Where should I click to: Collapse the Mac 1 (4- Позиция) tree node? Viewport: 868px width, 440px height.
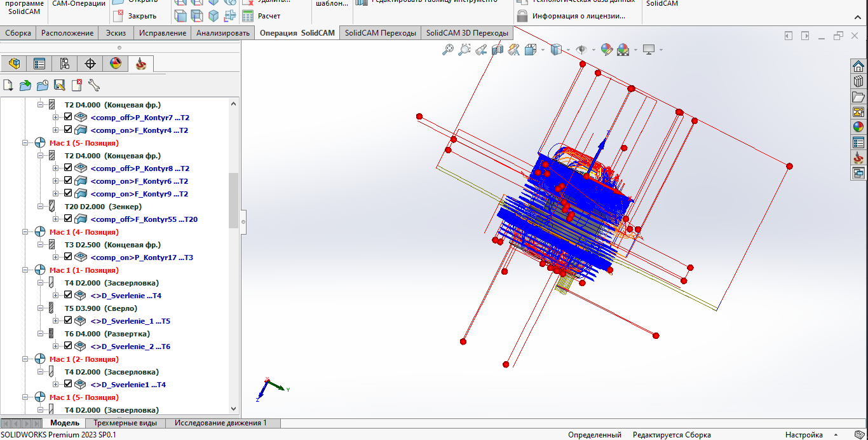tap(25, 232)
